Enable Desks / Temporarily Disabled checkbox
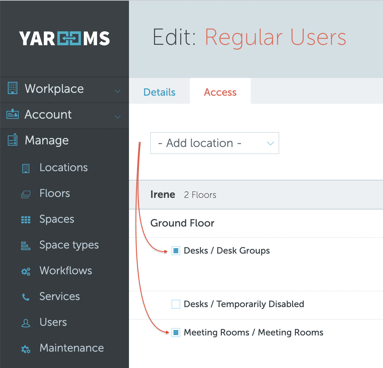The image size is (383, 368). click(176, 304)
